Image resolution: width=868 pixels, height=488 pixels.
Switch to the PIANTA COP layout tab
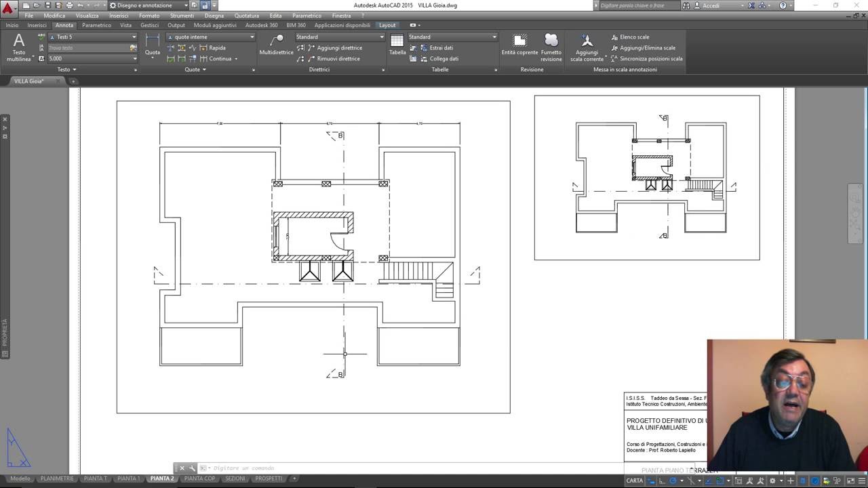point(199,479)
